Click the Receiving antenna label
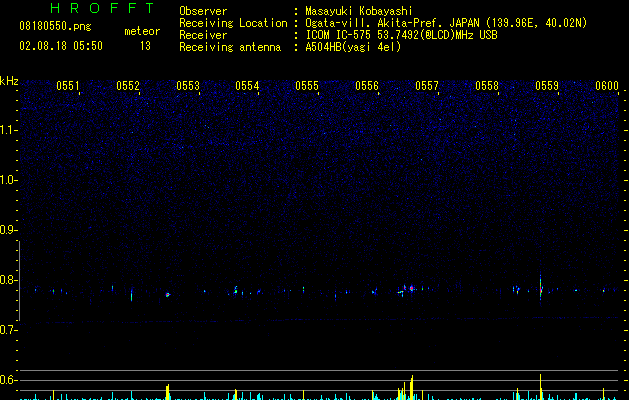 point(230,47)
